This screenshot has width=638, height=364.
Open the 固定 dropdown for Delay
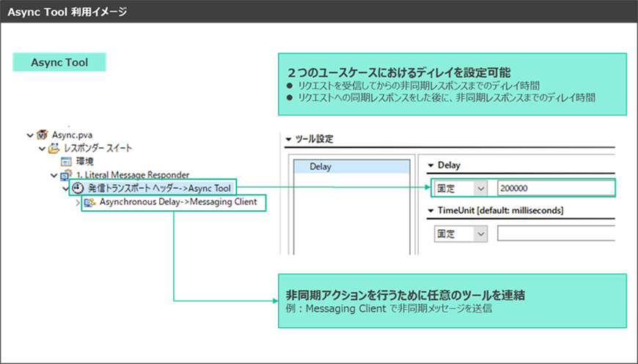pos(480,188)
